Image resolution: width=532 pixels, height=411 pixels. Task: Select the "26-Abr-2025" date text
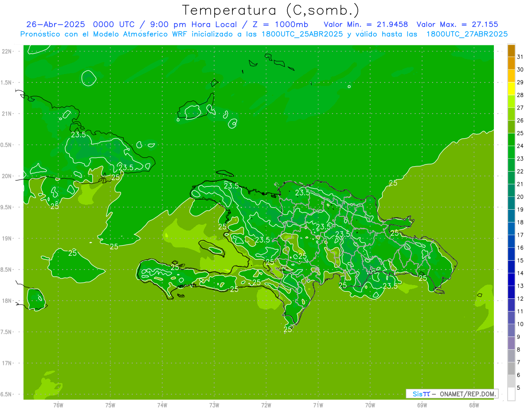55,24
